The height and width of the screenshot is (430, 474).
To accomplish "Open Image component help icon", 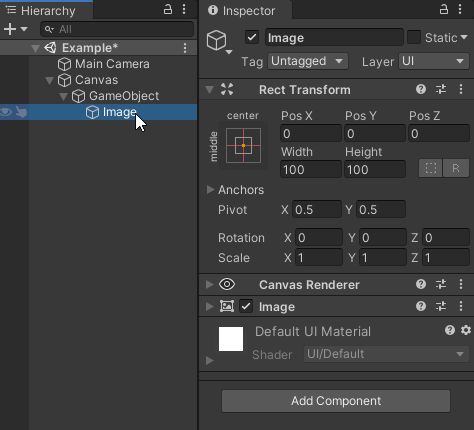I will (x=421, y=306).
